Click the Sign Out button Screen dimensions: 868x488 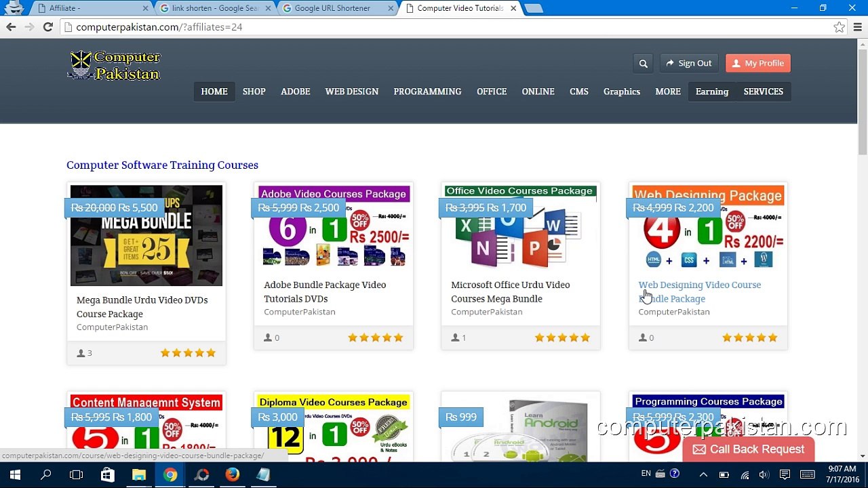click(689, 63)
